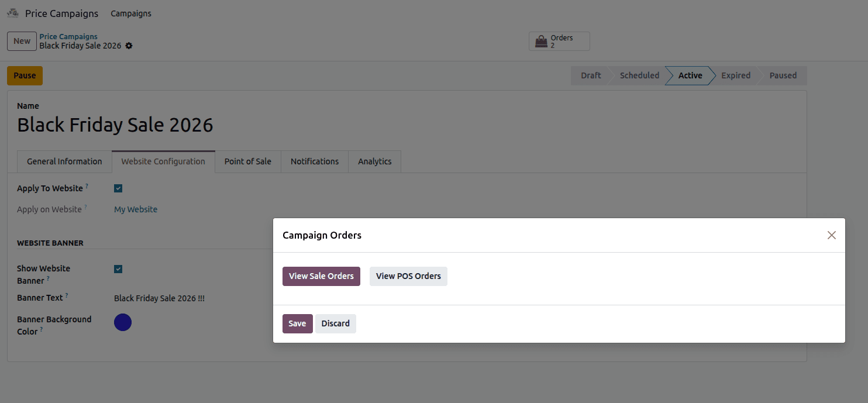Image resolution: width=868 pixels, height=403 pixels.
Task: Close the Campaign Orders dialog
Action: point(831,235)
